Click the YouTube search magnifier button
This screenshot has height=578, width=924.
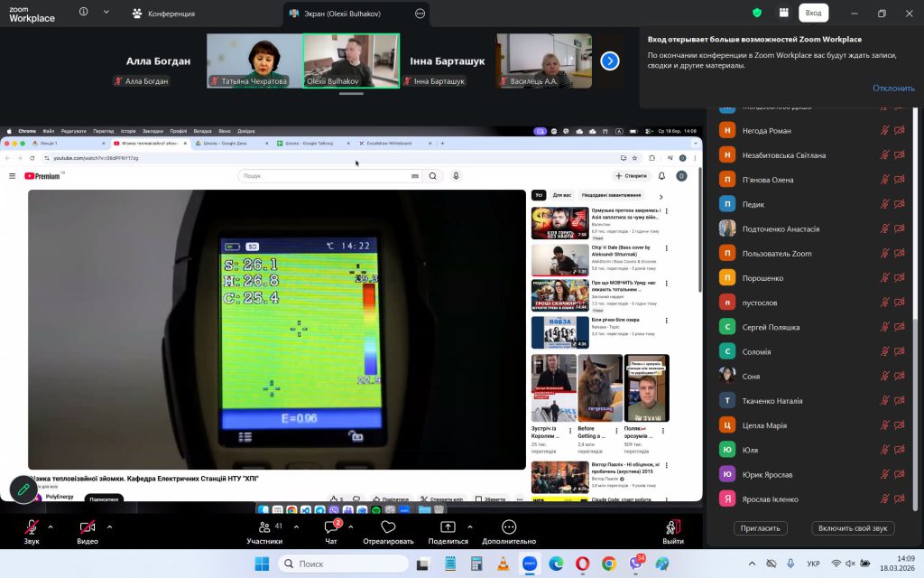432,176
